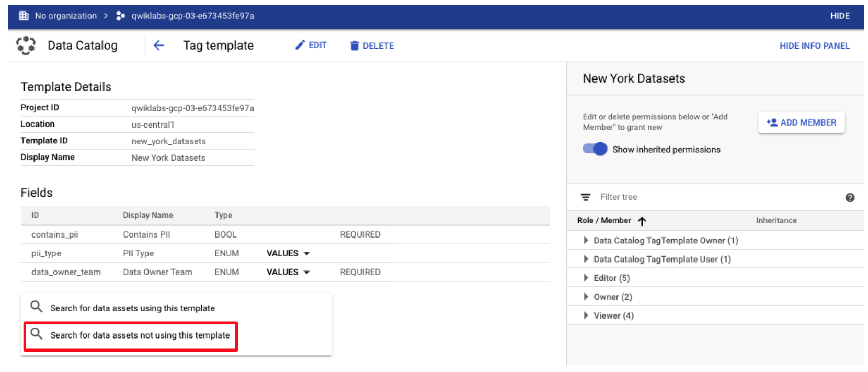Click the PII Type display name
Screen dimensions: 868x372
point(139,253)
